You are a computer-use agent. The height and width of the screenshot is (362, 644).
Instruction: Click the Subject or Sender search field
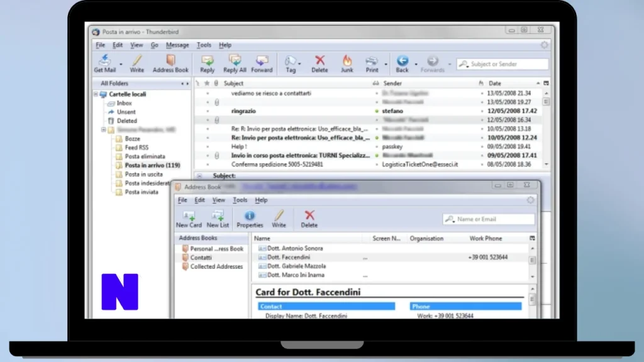click(x=502, y=64)
